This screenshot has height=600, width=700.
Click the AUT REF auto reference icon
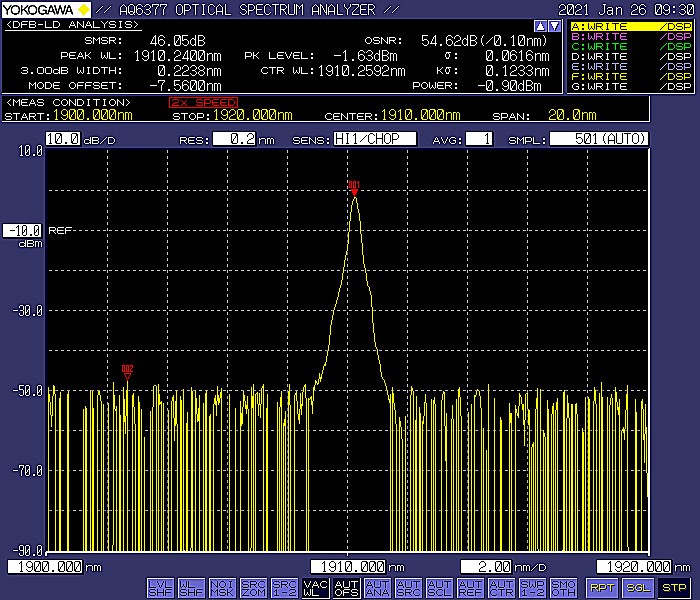coord(470,587)
